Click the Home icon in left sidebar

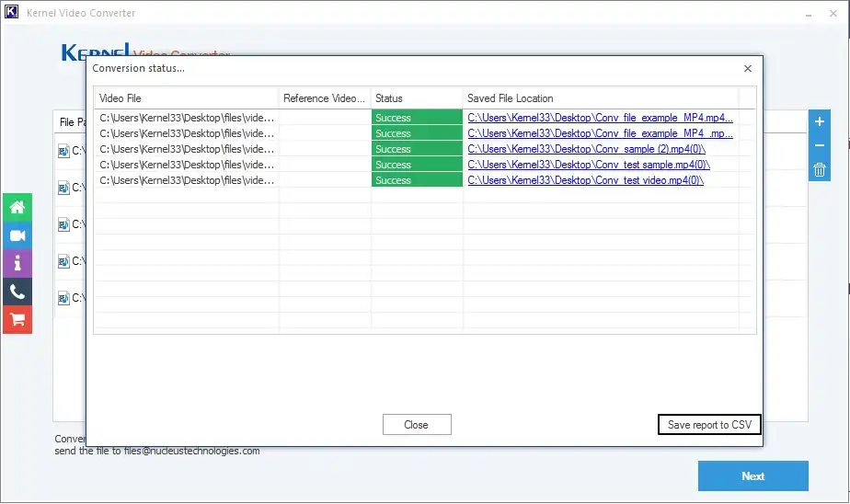(17, 207)
